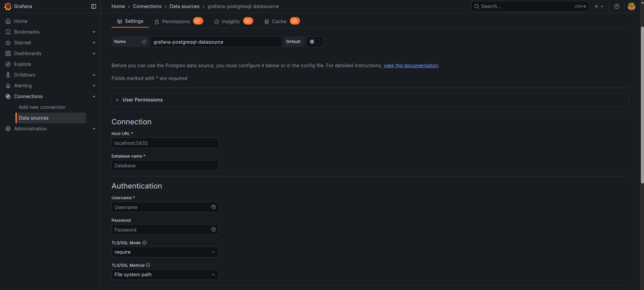Viewport: 644px width, 290px height.
Task: Open the view the documentation link
Action: (411, 66)
